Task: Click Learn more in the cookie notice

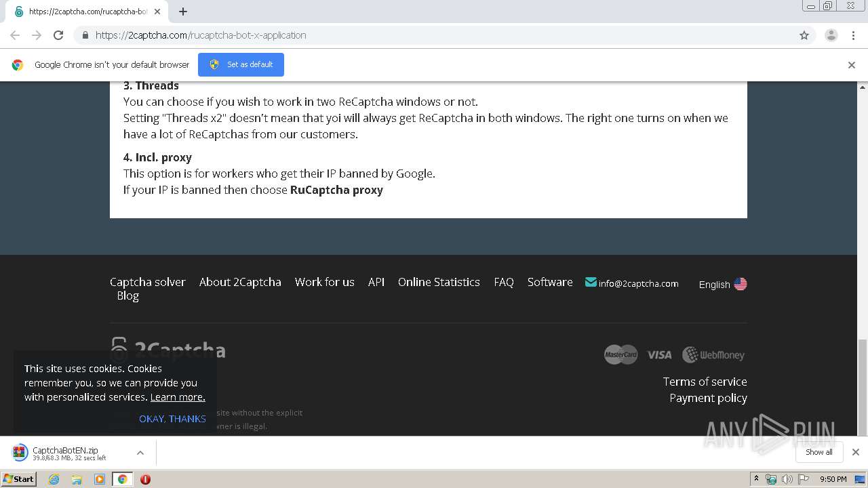Action: pyautogui.click(x=178, y=397)
